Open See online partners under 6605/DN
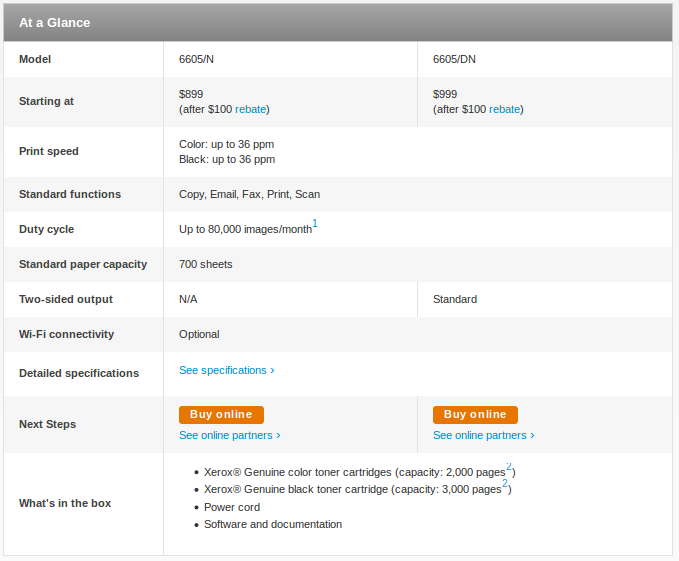The image size is (679, 561). (x=484, y=435)
